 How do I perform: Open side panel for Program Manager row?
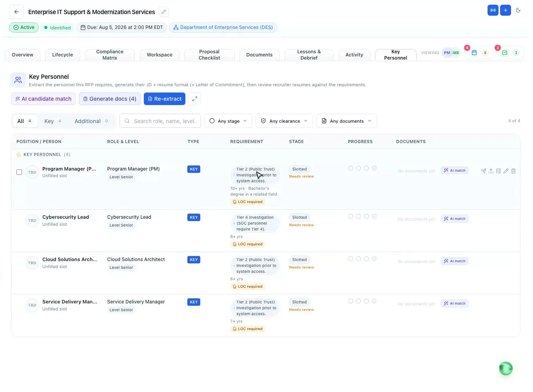[x=498, y=171]
